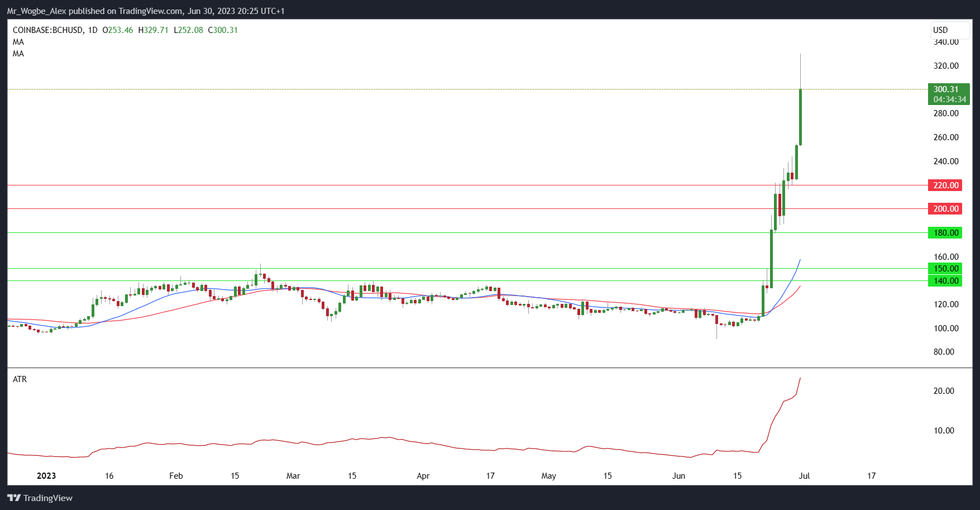Select the 200.00 red price level tag
Viewport: 980px width, 510px height.
(945, 209)
